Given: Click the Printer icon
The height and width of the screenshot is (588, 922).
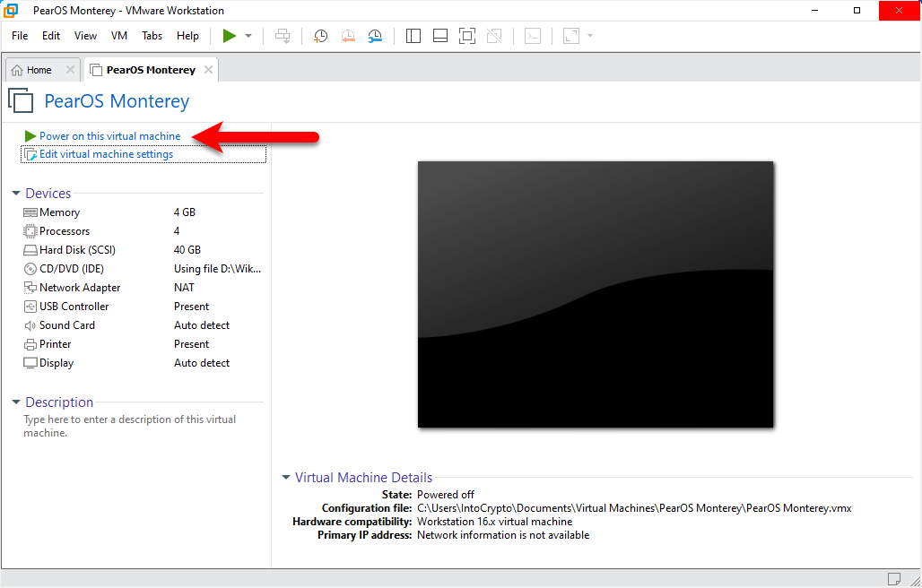Looking at the screenshot, I should point(30,344).
